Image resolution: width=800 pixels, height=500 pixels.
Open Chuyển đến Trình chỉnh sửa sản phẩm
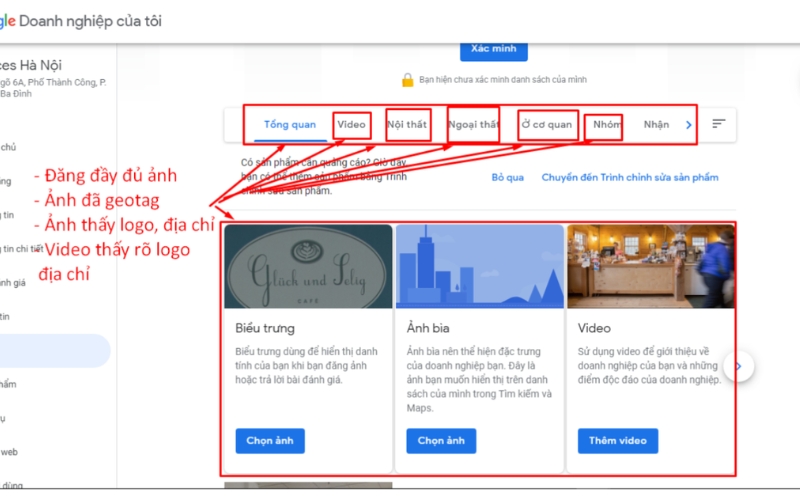pos(629,177)
